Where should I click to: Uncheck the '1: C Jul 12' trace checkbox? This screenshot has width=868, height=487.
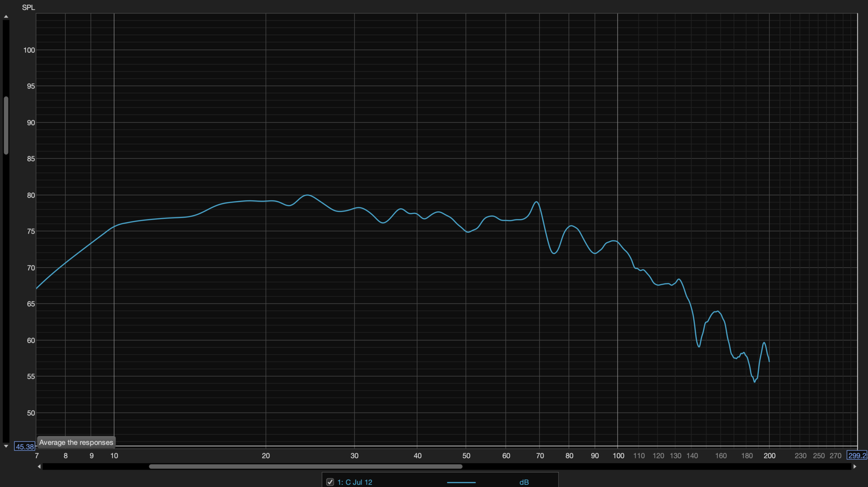point(330,482)
